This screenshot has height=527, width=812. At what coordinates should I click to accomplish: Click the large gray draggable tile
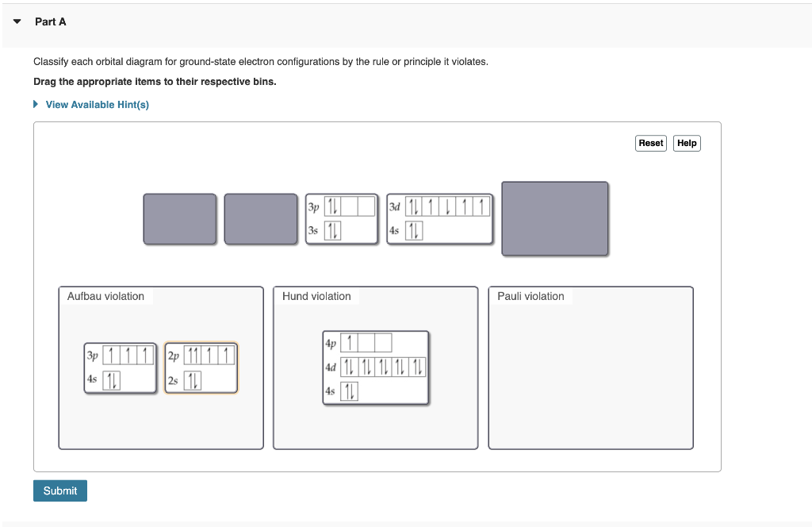click(x=554, y=217)
